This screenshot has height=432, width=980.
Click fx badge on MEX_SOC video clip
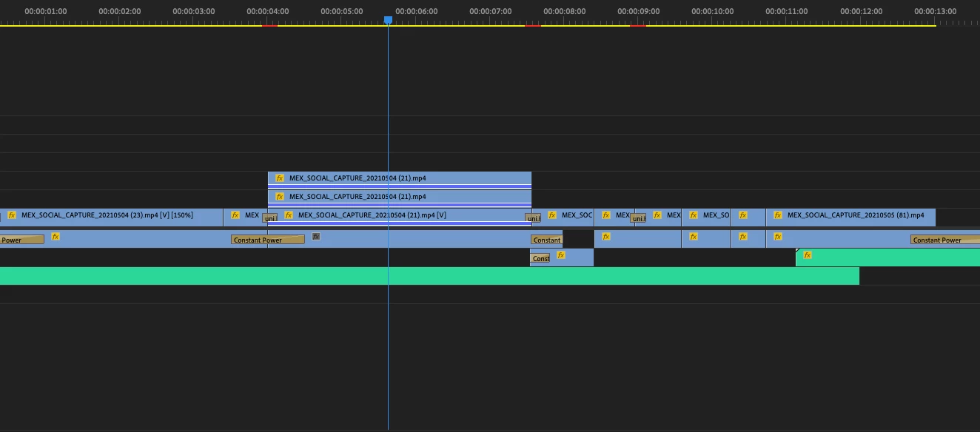552,215
